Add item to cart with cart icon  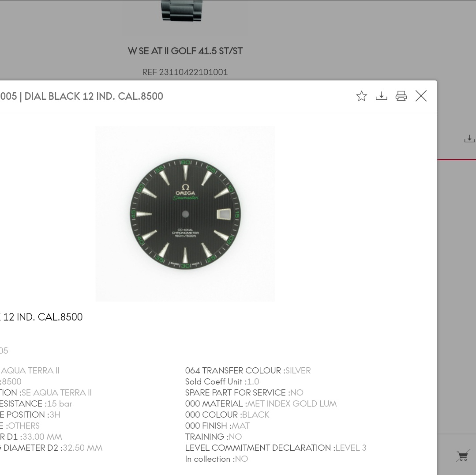(463, 456)
